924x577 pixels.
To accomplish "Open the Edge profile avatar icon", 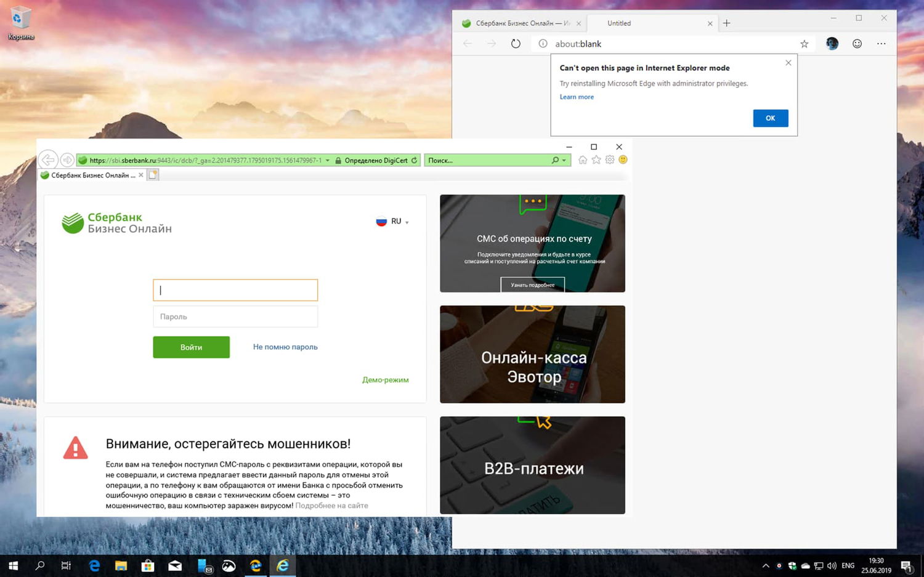I will [x=832, y=44].
